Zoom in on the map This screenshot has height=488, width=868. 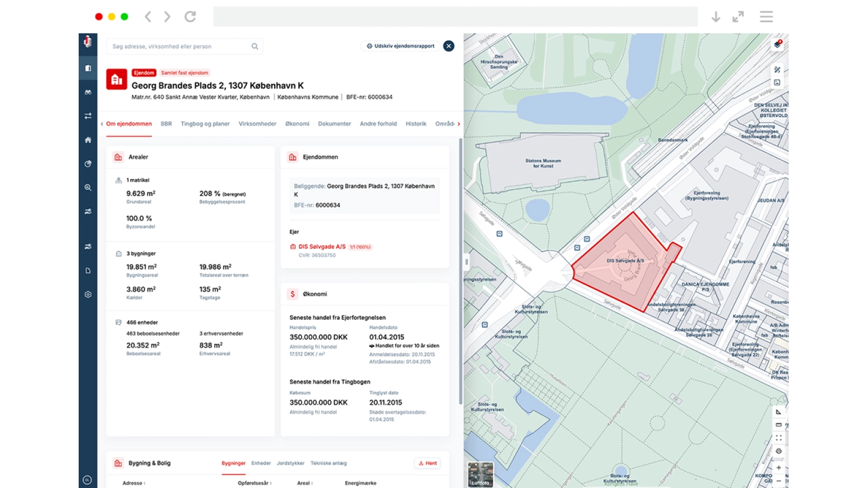pyautogui.click(x=778, y=467)
